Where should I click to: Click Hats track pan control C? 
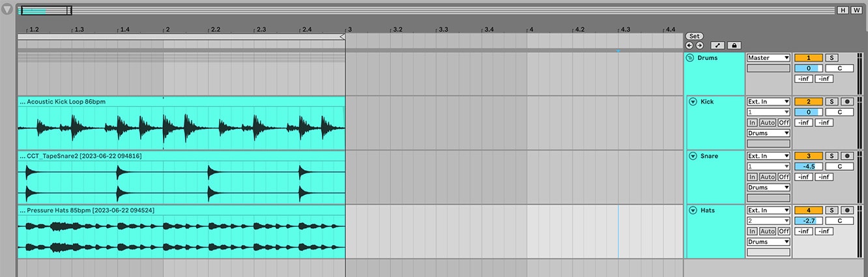[x=839, y=220]
